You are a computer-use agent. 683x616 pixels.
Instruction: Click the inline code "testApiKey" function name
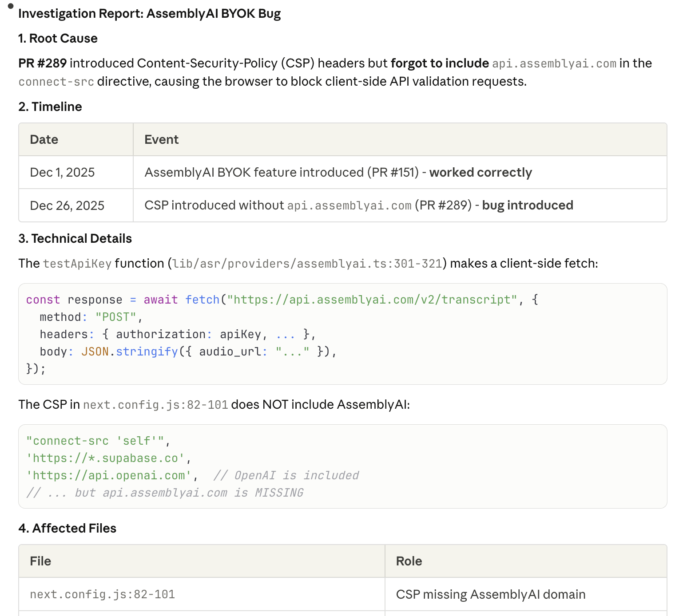tap(77, 264)
